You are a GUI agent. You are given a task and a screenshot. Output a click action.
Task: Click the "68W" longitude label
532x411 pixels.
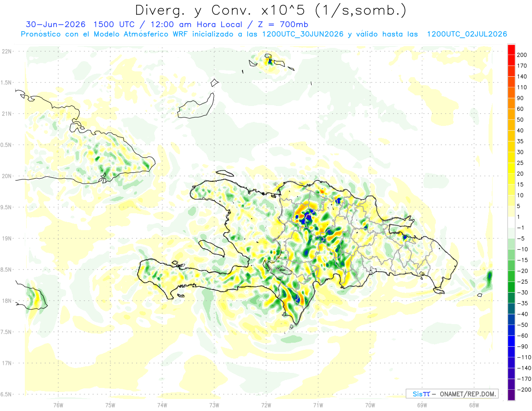coord(473,405)
